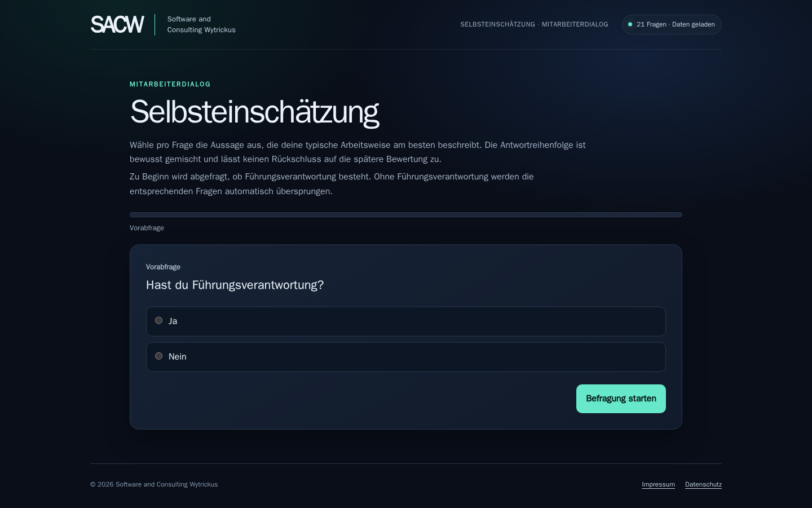Start the survey with Befragung starten

point(621,398)
